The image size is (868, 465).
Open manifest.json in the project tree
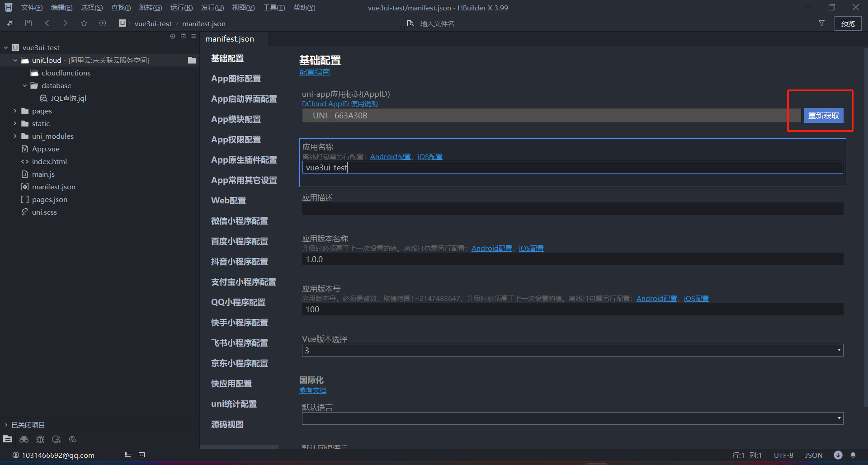(54, 187)
